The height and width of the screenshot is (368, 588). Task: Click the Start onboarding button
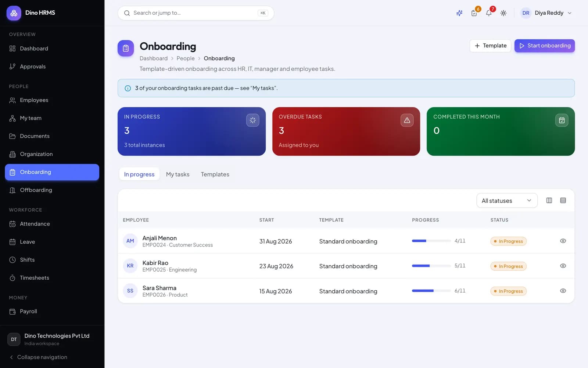point(545,46)
